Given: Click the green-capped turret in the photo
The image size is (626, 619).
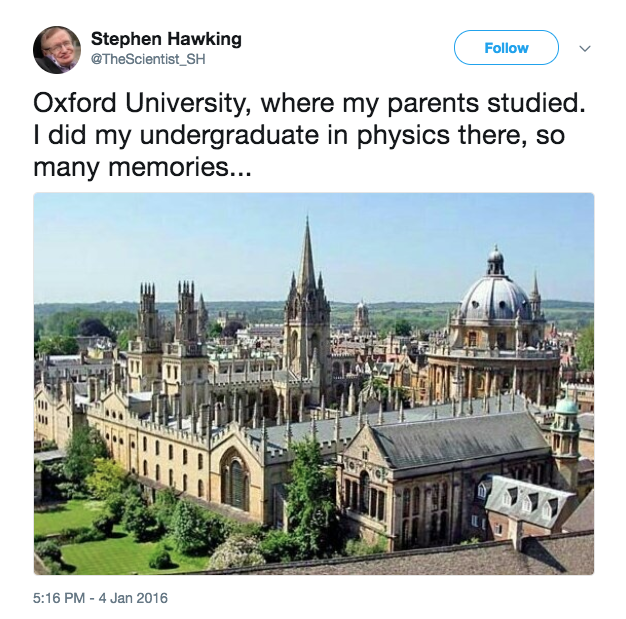Looking at the screenshot, I should 566,408.
